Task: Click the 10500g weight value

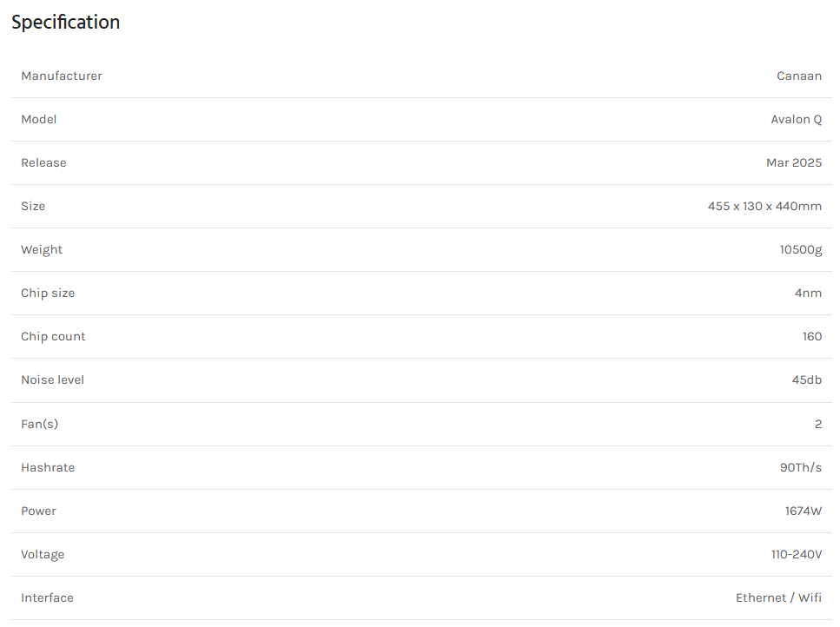Action: click(x=800, y=250)
